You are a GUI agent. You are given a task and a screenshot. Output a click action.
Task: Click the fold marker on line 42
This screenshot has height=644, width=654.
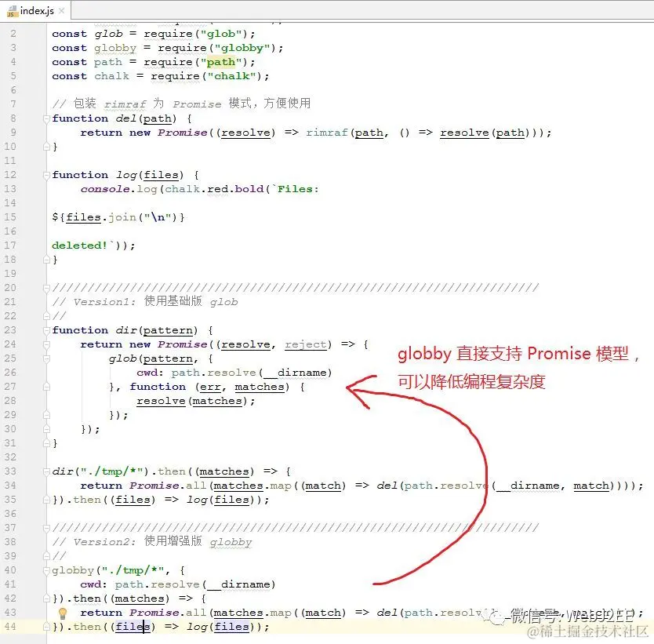pyautogui.click(x=46, y=599)
